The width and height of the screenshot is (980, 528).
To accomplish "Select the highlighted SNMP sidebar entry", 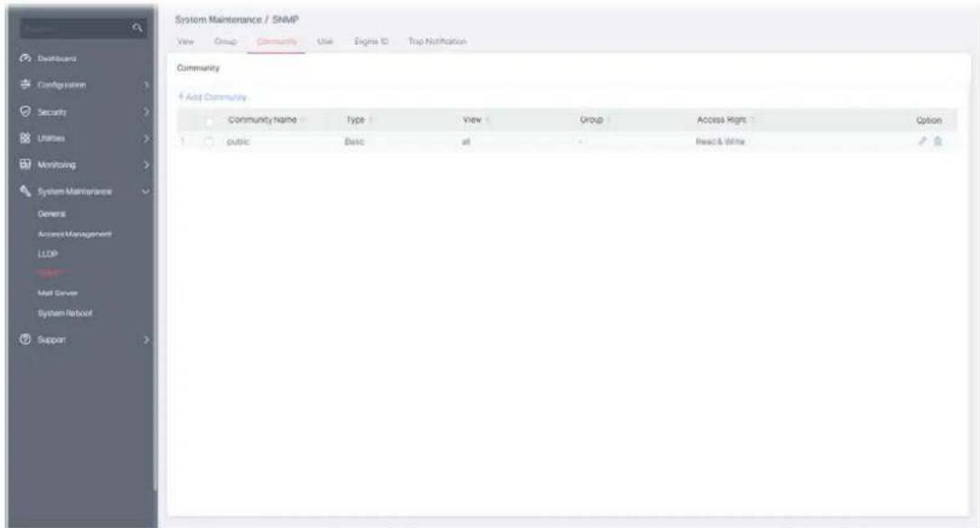I will [50, 273].
